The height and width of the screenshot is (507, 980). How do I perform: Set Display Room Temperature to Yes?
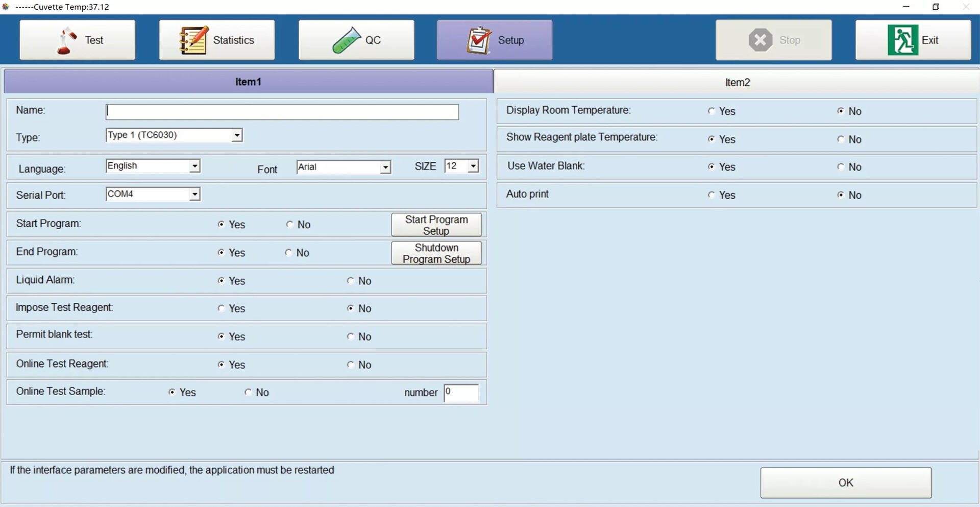point(712,111)
